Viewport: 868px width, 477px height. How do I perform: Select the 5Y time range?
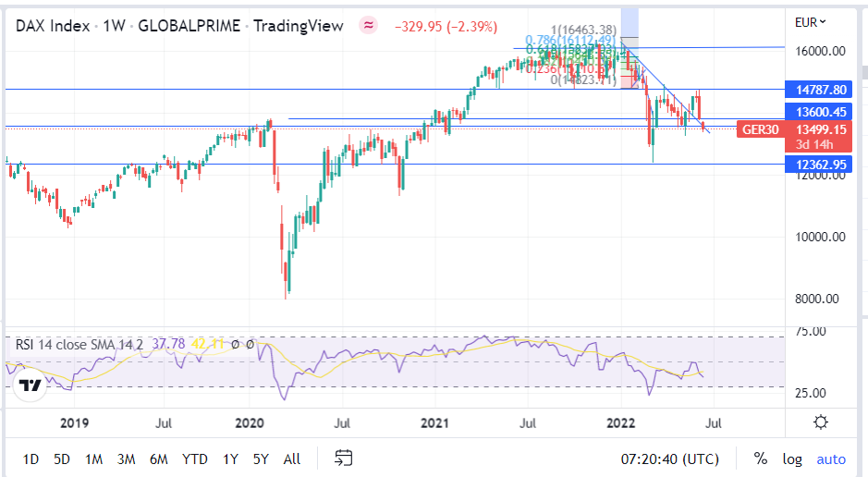click(262, 459)
